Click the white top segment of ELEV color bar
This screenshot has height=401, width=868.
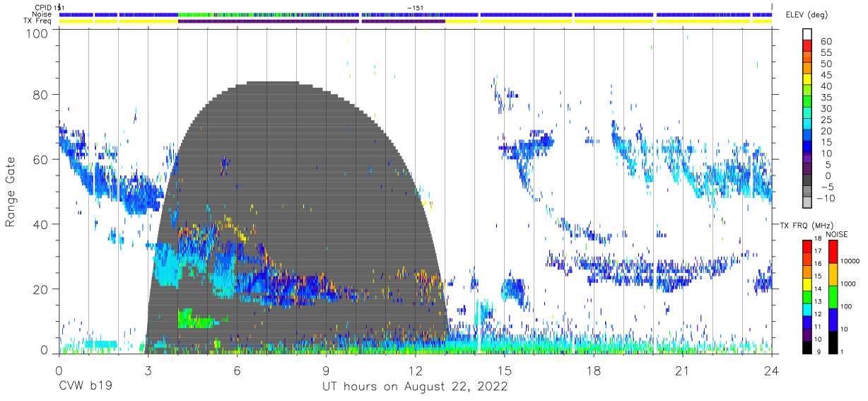point(807,34)
